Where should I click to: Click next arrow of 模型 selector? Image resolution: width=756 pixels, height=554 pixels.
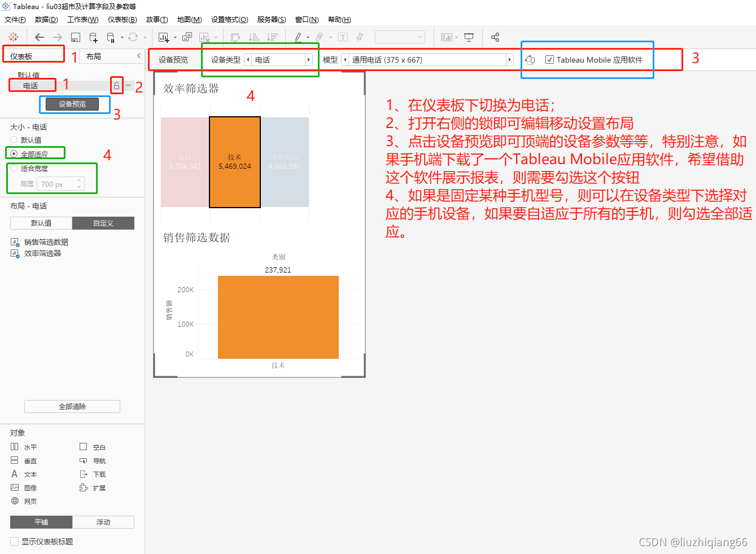pyautogui.click(x=509, y=60)
